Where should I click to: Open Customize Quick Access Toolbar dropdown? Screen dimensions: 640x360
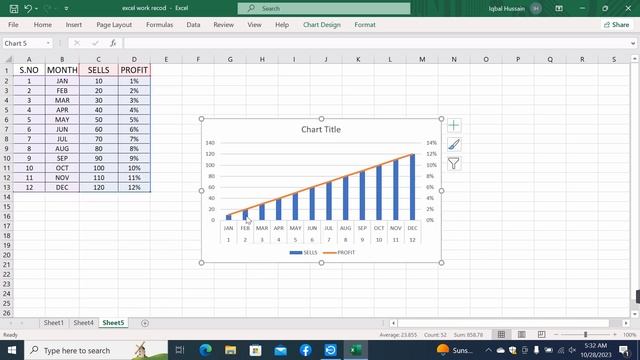(x=66, y=9)
